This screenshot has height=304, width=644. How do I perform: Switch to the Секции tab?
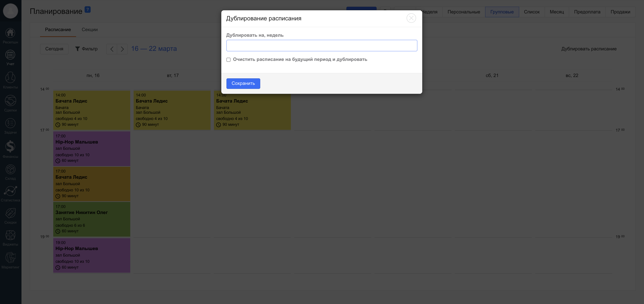point(90,30)
